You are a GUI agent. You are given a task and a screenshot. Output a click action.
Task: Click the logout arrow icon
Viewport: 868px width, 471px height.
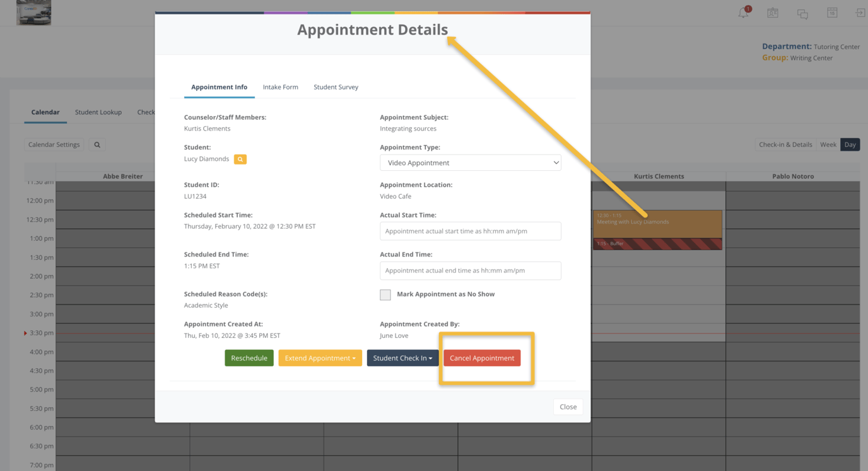point(860,12)
